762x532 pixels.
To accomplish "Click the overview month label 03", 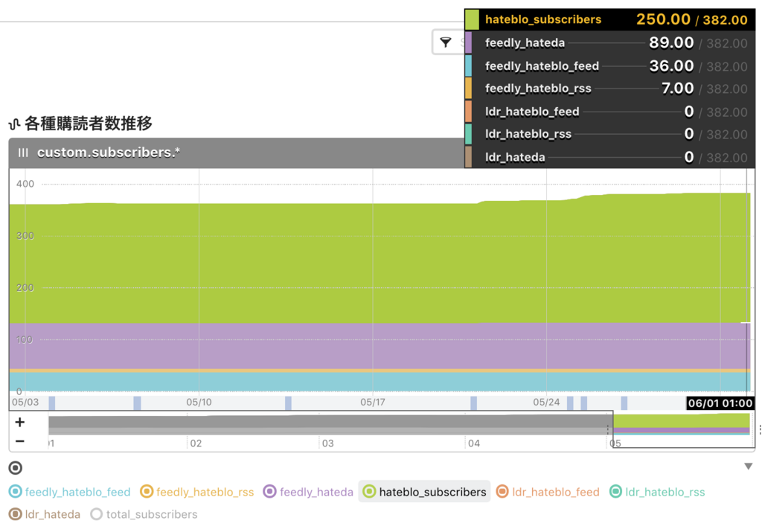I will pyautogui.click(x=328, y=443).
